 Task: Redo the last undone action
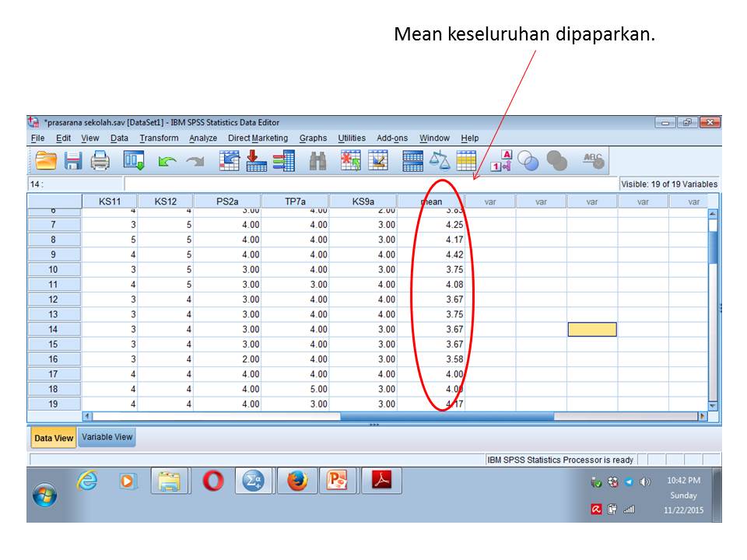[195, 162]
